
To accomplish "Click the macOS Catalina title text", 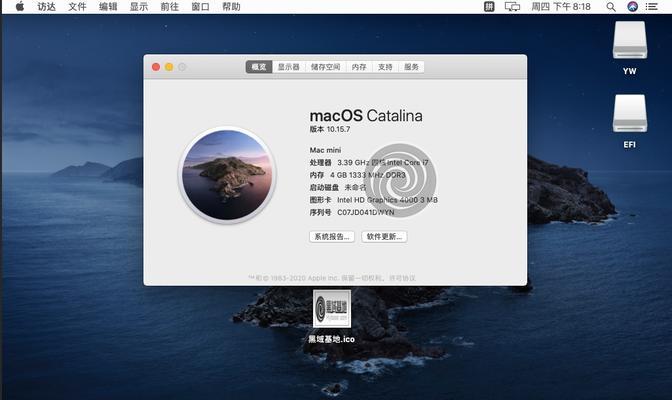I will tap(366, 116).
